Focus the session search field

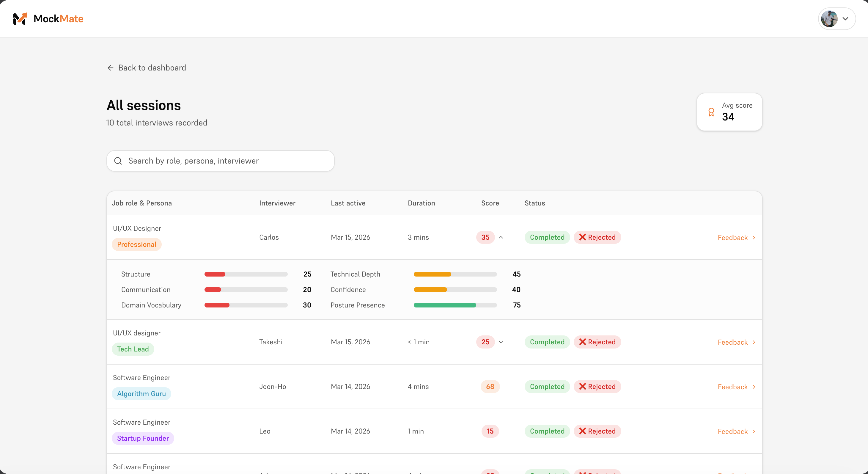tap(226, 161)
